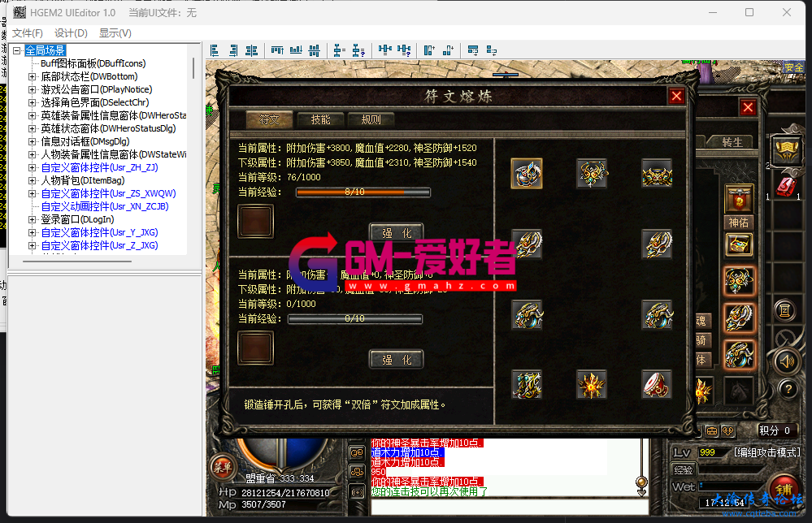The height and width of the screenshot is (523, 812).
Task: Select the 自定义窗体控件(Usr_ZS_XWQW) tree item
Action: pos(108,193)
